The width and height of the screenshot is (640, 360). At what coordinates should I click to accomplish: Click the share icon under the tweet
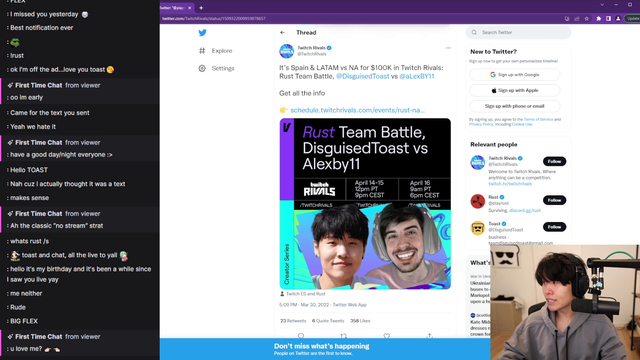[x=429, y=336]
